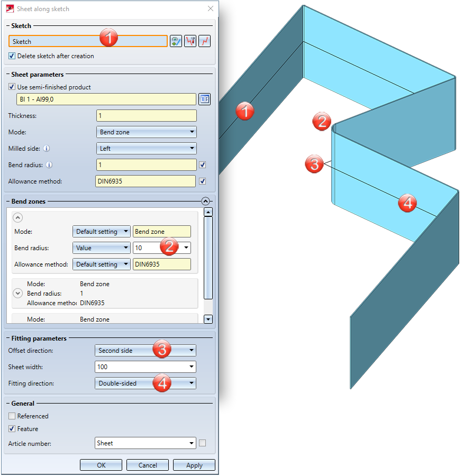The width and height of the screenshot is (463, 476).
Task: Click the Sheet along sketch title bar icon
Action: pyautogui.click(x=10, y=8)
